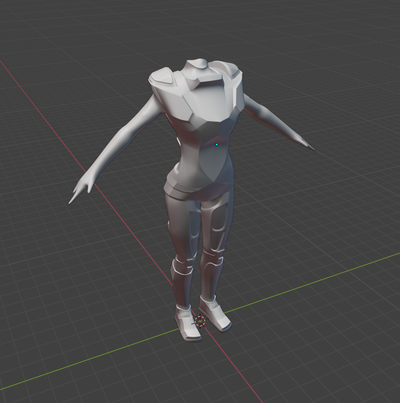This screenshot has width=400, height=403.
Task: Select the shoe on the viewer's left
Action: [188, 323]
